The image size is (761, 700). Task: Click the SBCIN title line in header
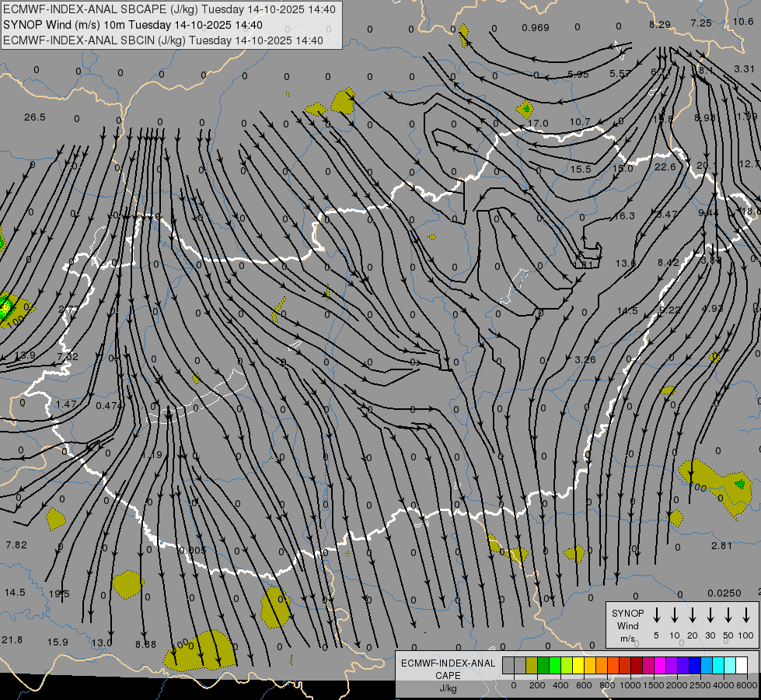163,40
